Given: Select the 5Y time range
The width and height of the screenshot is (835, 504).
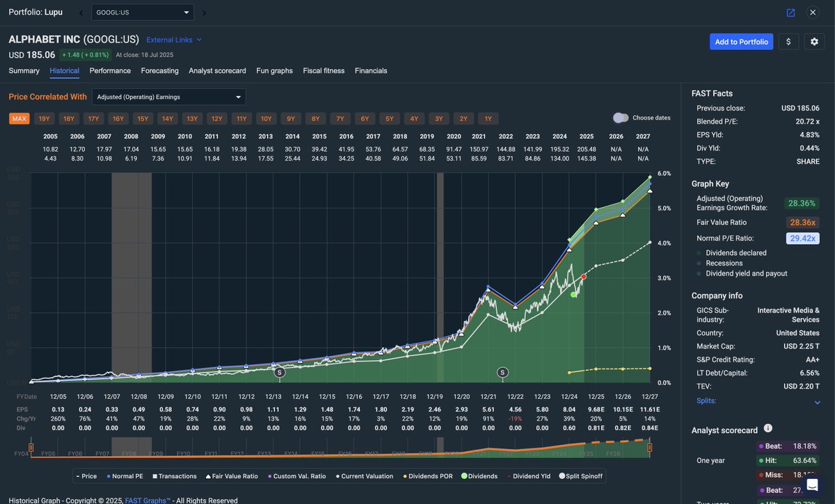Looking at the screenshot, I should 390,119.
